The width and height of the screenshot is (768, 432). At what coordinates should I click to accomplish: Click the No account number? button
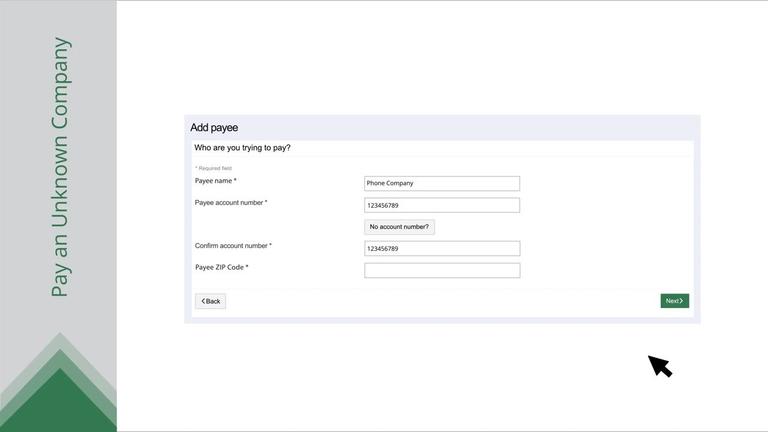(399, 227)
